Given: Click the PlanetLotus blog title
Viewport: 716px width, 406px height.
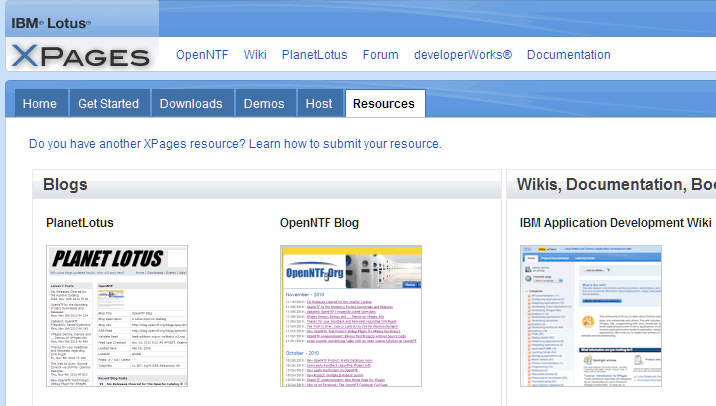Looking at the screenshot, I should 80,223.
